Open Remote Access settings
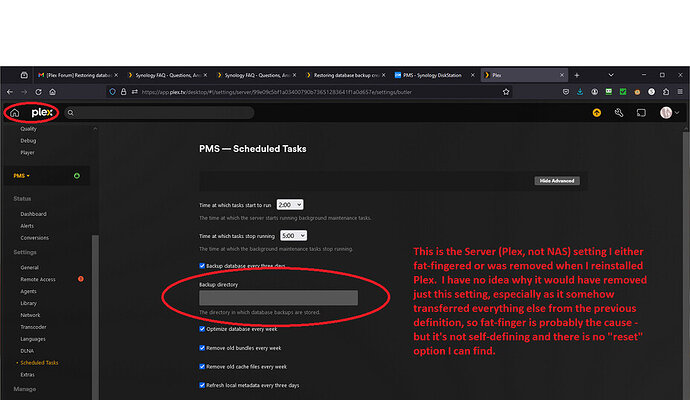Image resolution: width=690 pixels, height=400 pixels. [x=38, y=279]
